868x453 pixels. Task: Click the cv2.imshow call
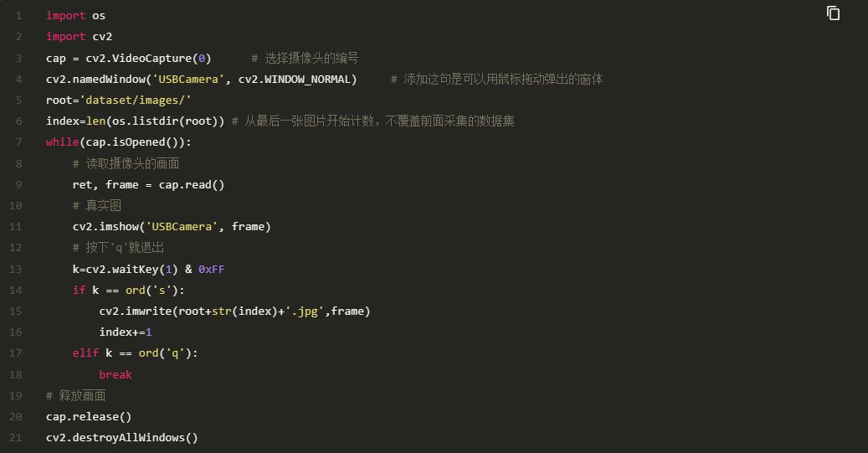tap(172, 226)
